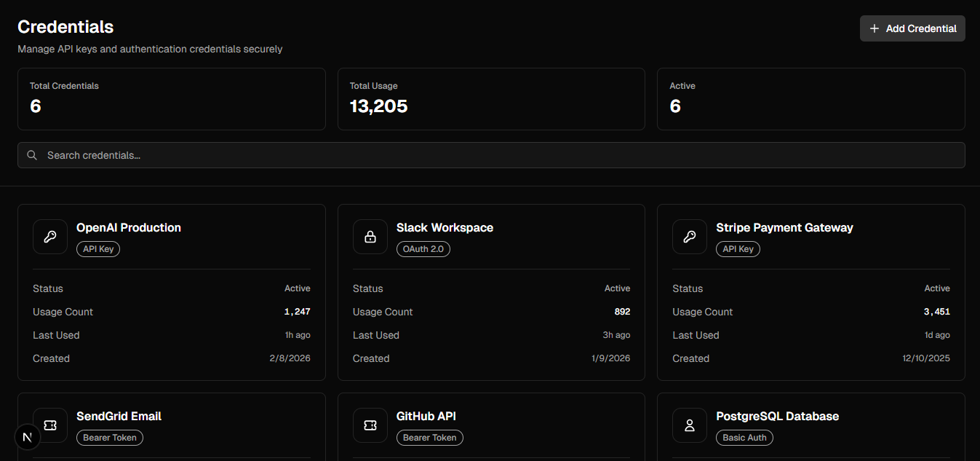This screenshot has height=461, width=980.
Task: Click the OAuth 2.0 badge
Action: (423, 249)
